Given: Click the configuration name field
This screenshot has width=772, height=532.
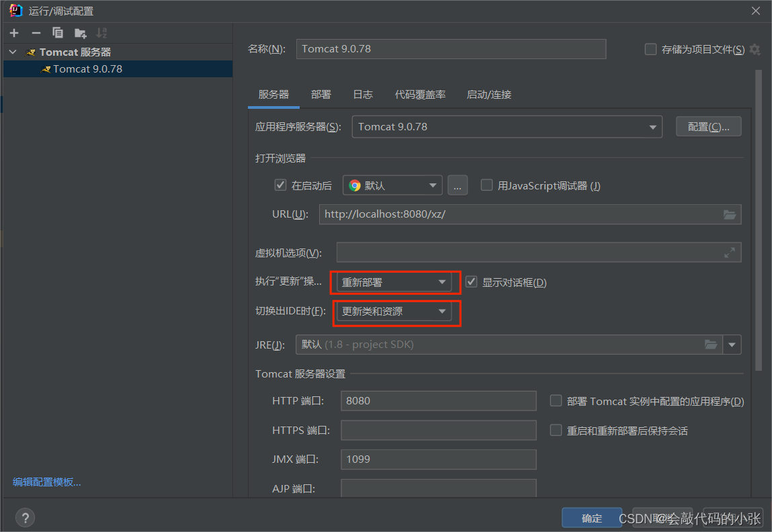Looking at the screenshot, I should [x=451, y=49].
